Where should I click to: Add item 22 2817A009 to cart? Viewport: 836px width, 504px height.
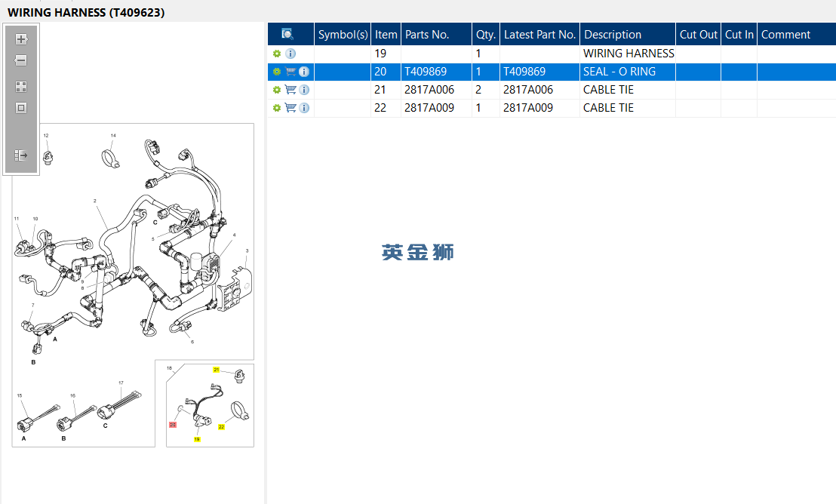click(290, 108)
